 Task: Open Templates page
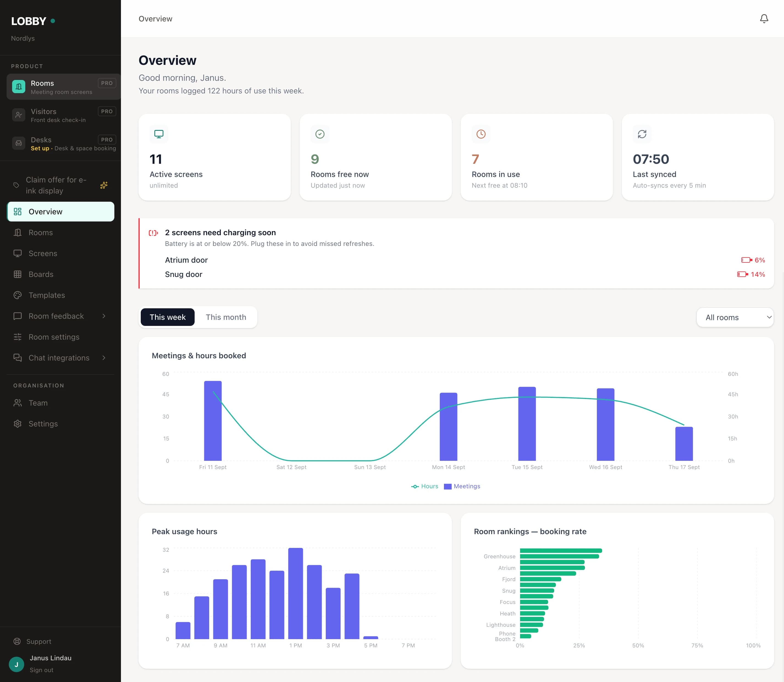(60, 295)
